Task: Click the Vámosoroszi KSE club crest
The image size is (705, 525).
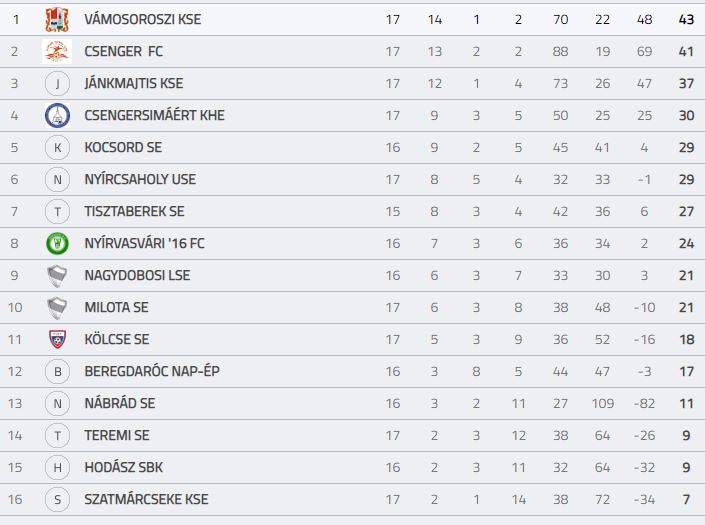Action: click(x=58, y=19)
